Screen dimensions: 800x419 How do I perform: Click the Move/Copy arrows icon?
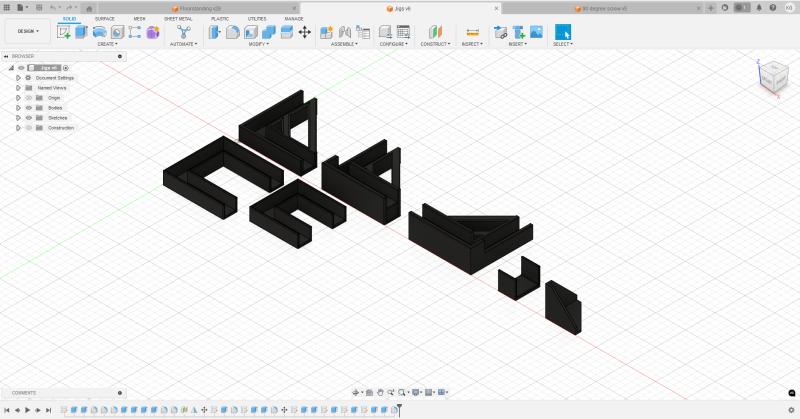click(304, 32)
